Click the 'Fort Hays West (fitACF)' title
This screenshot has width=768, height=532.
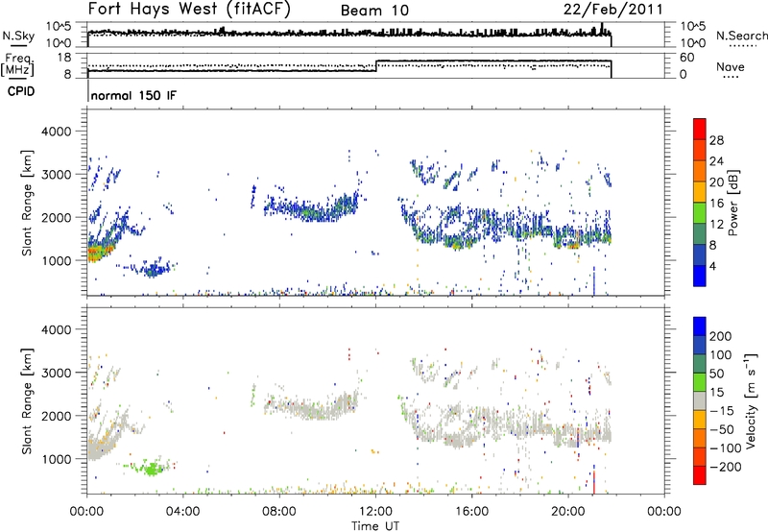coord(189,9)
